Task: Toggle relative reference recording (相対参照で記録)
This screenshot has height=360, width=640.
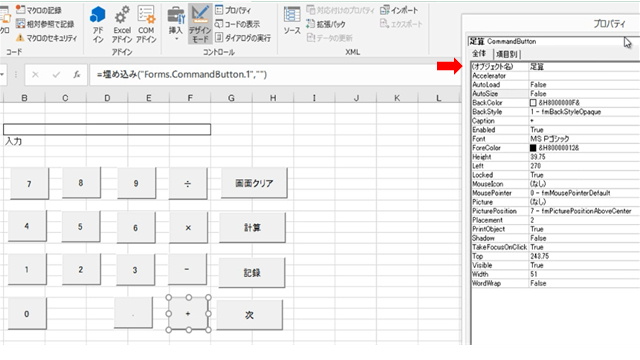Action: (x=45, y=24)
